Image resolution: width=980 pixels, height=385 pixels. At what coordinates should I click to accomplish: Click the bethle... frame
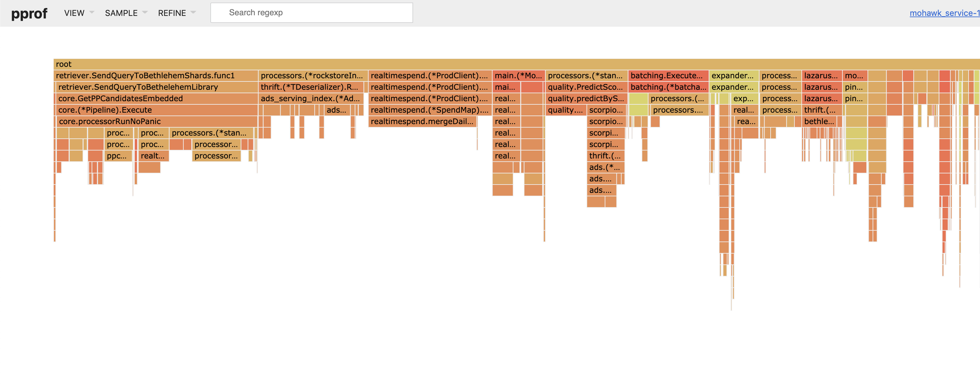click(x=819, y=121)
